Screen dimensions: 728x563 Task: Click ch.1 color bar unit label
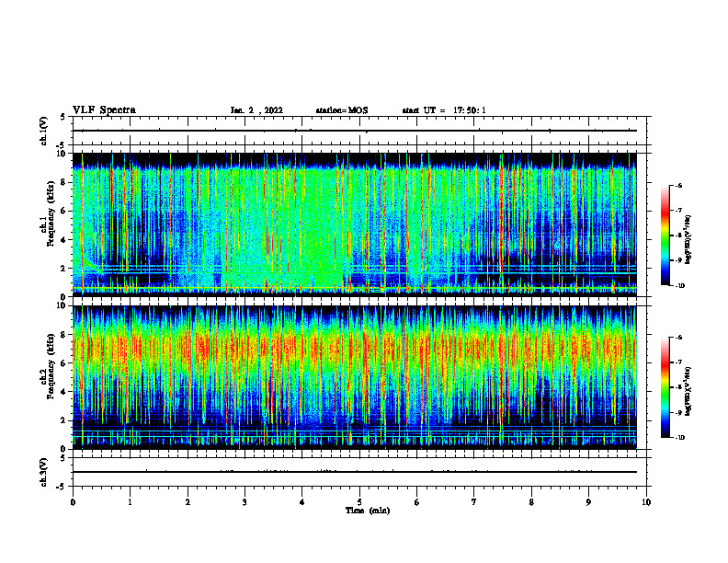point(688,240)
